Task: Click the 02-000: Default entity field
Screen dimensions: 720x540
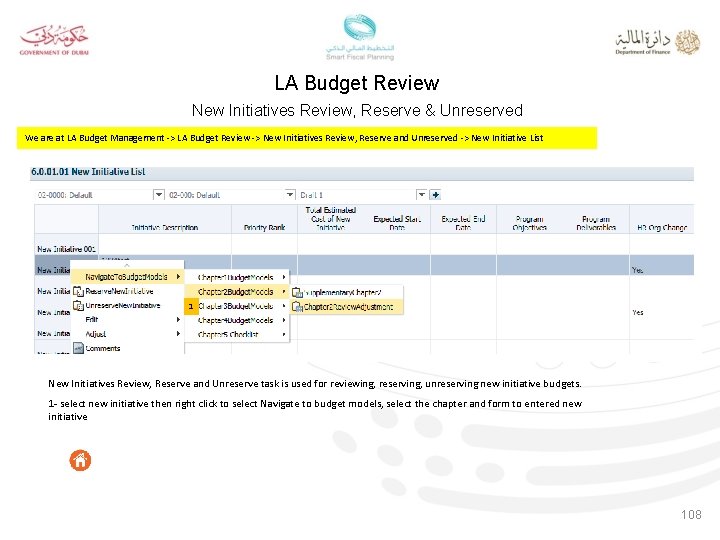Action: click(226, 195)
